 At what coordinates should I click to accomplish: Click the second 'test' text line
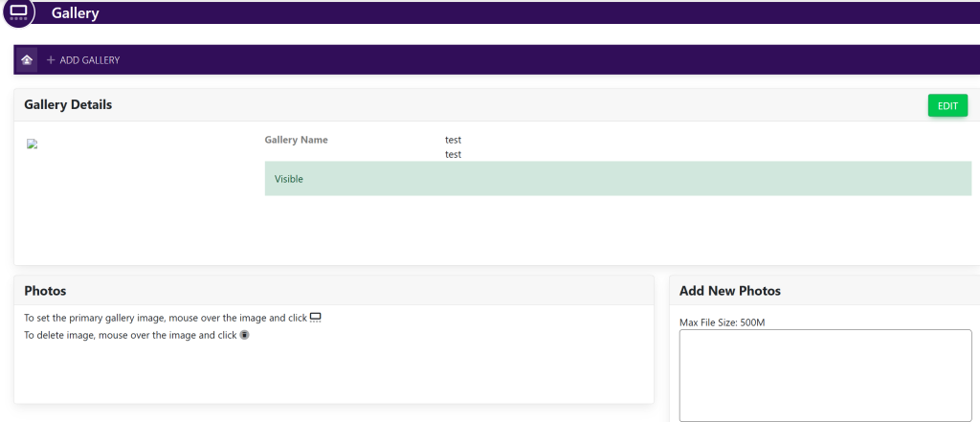point(453,154)
